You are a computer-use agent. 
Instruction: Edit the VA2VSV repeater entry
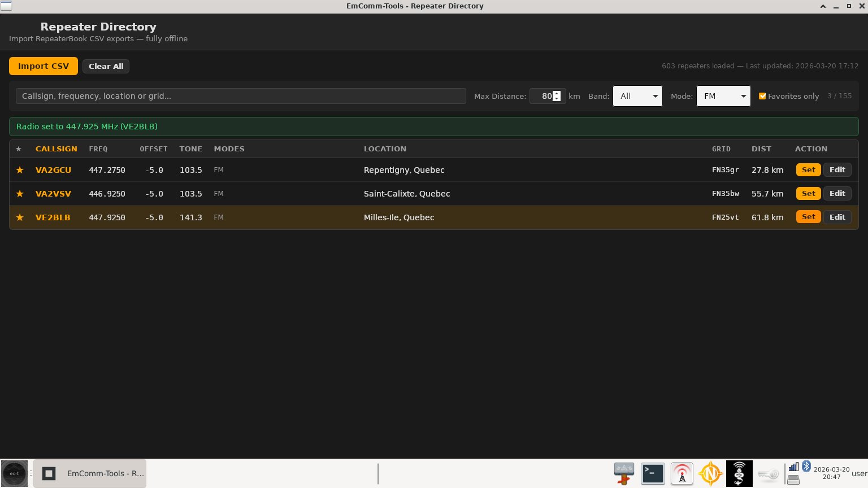pyautogui.click(x=837, y=193)
